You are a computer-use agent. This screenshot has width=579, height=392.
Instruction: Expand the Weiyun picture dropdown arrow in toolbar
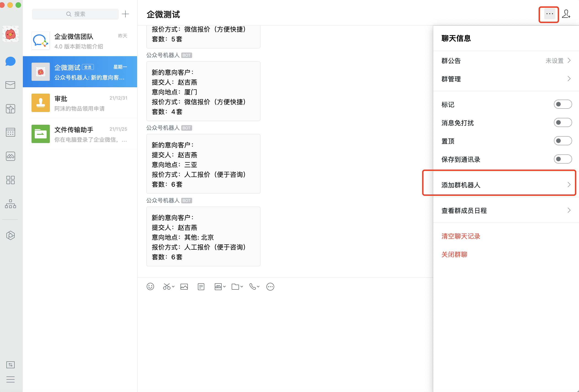(x=224, y=287)
